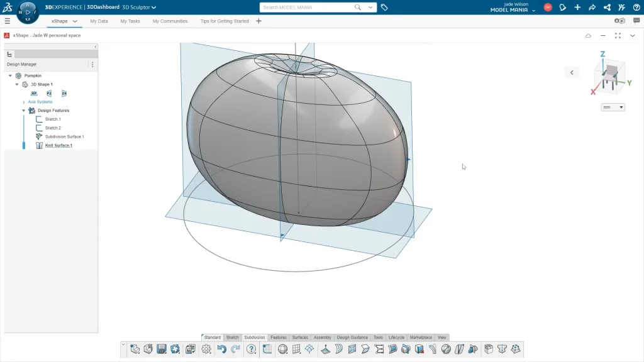Image resolution: width=644 pixels, height=362 pixels.
Task: Open the chat bubble icon at top right
Action: (x=636, y=21)
